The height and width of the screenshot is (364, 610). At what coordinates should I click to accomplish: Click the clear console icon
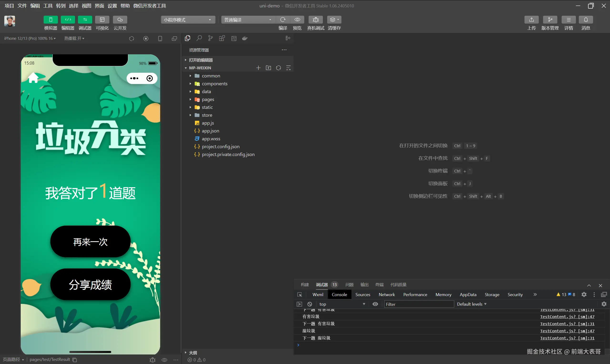(x=310, y=304)
